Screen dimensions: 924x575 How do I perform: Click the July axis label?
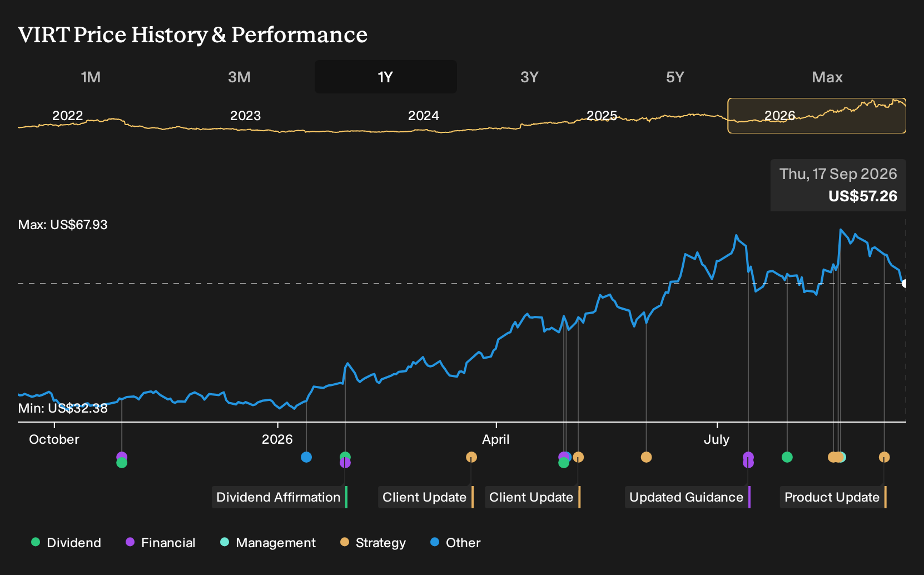point(717,439)
